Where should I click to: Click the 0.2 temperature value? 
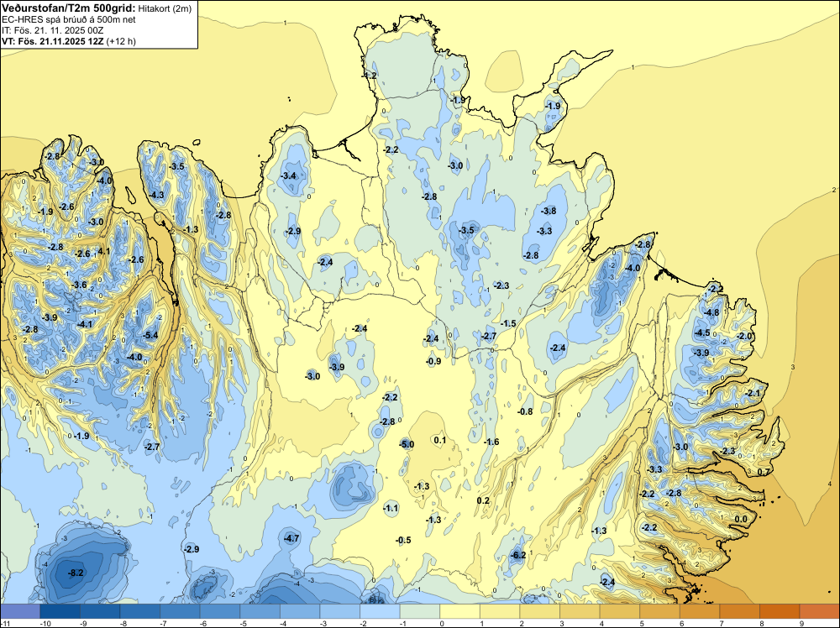[483, 500]
